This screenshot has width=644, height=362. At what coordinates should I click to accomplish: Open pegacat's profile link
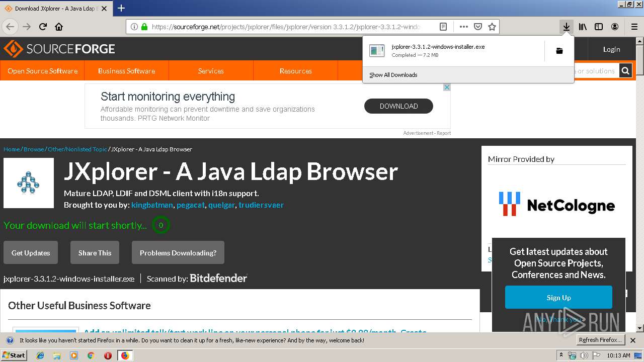[191, 205]
